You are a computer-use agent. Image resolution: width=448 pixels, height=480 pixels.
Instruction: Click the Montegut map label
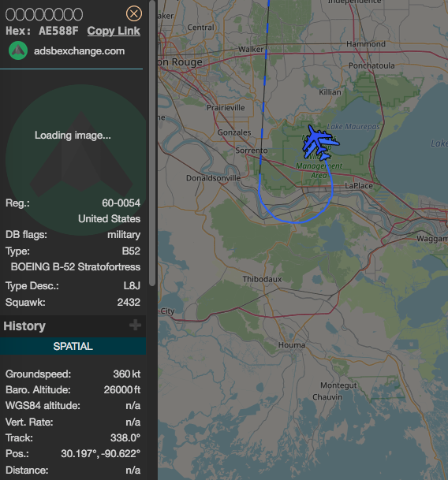(338, 385)
